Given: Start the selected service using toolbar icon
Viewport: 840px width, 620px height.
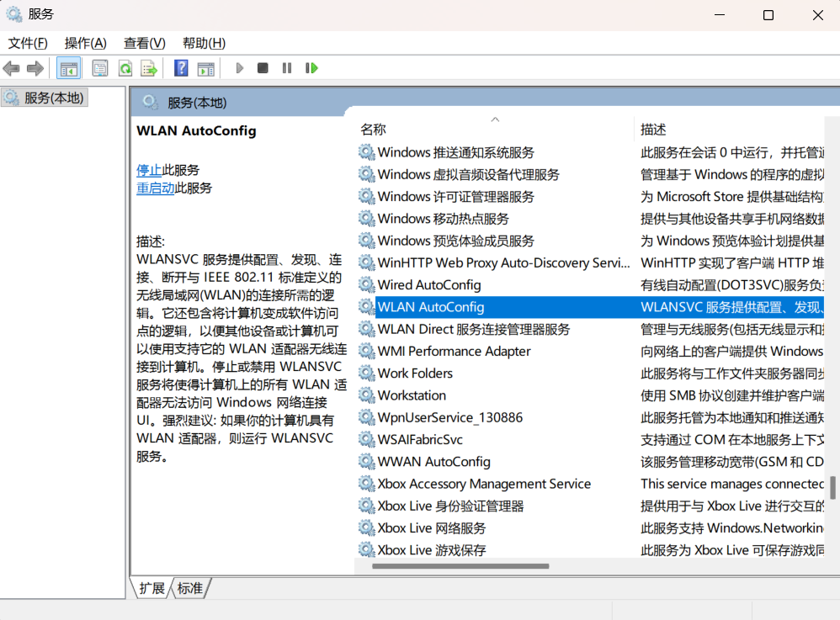Looking at the screenshot, I should tap(239, 67).
